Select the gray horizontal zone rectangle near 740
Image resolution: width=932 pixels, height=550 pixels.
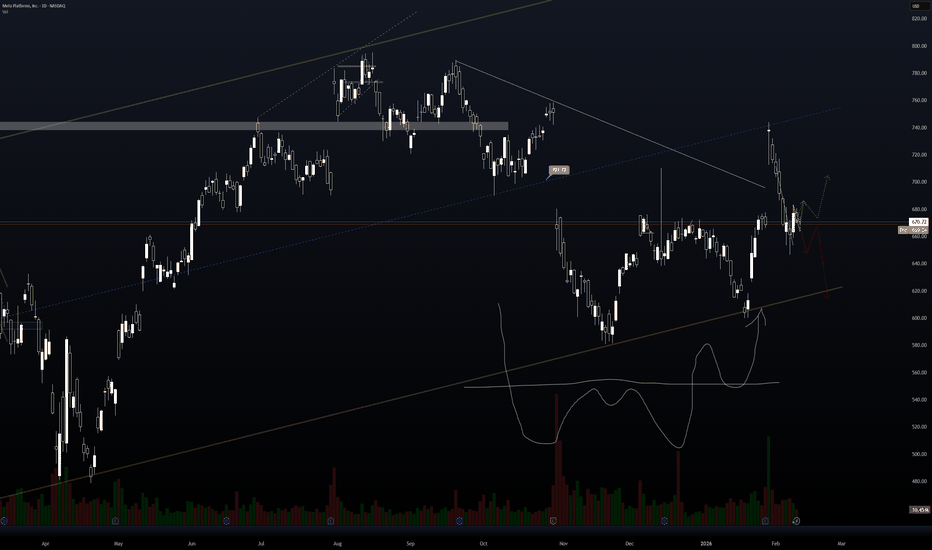[x=254, y=126]
